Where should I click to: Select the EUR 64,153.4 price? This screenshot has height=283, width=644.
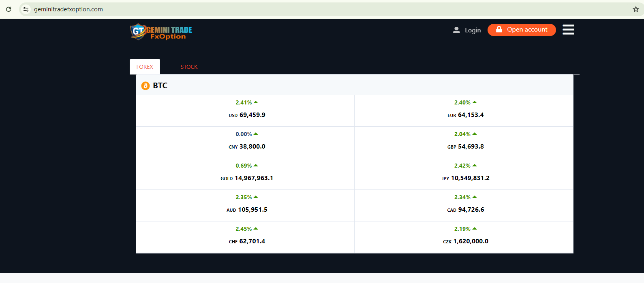coord(466,115)
